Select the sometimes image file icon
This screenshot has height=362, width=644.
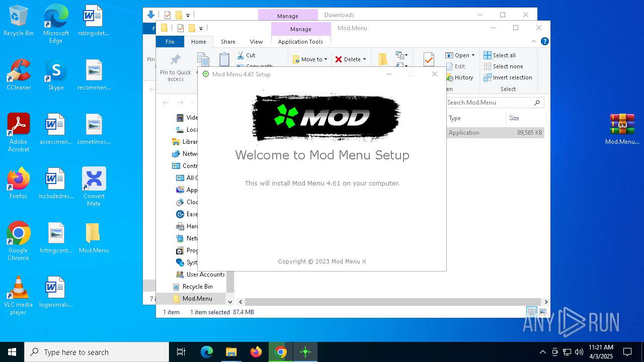coord(94,129)
